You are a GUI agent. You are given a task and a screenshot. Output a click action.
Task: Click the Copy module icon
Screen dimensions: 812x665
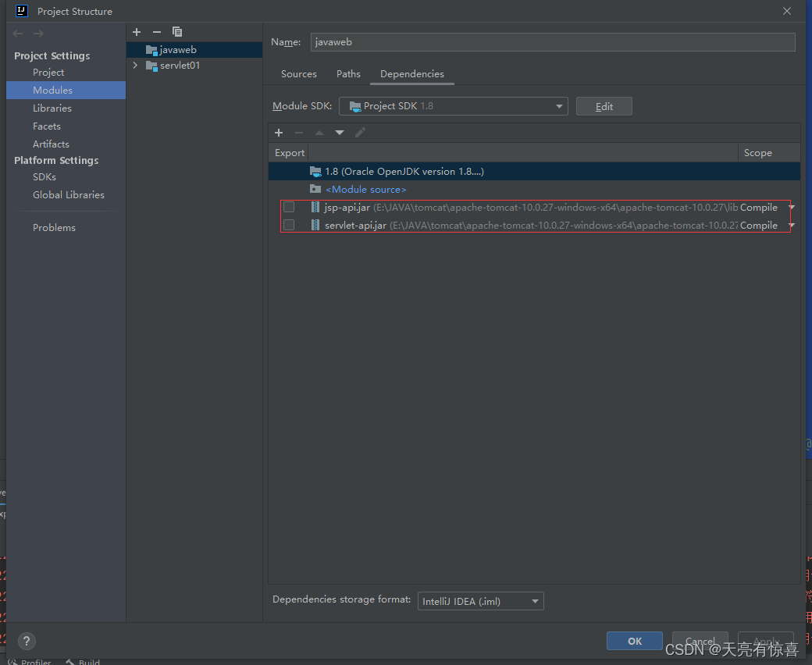[177, 32]
